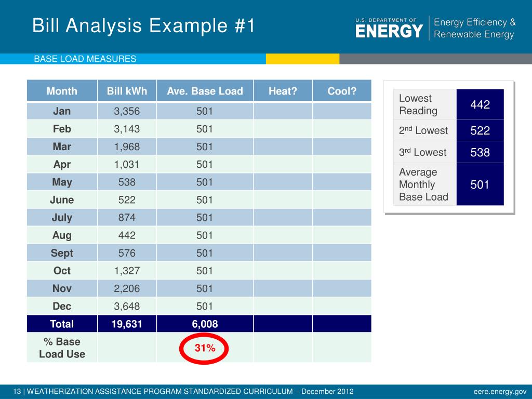Click the Aug bill value 442 in the table

[x=127, y=235]
